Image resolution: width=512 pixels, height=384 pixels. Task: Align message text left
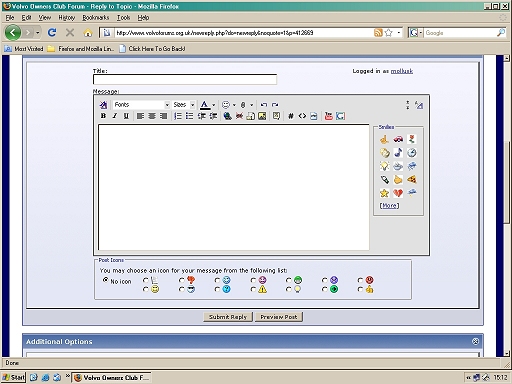tap(140, 116)
